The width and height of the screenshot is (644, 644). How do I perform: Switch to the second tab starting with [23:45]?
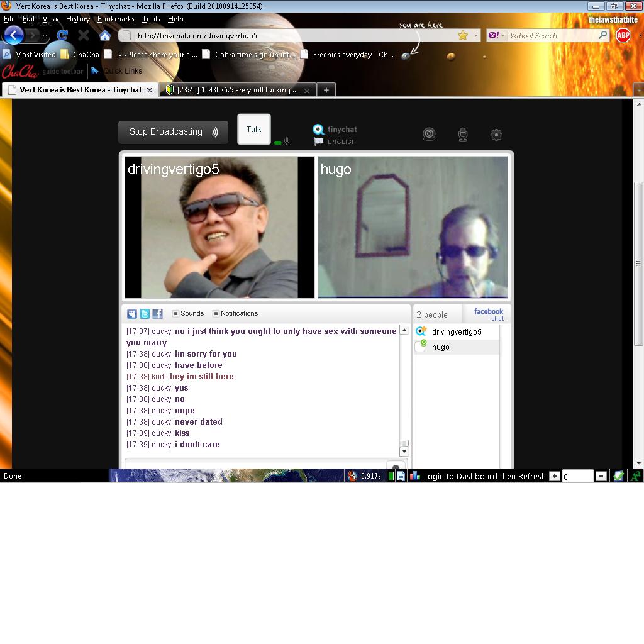237,90
